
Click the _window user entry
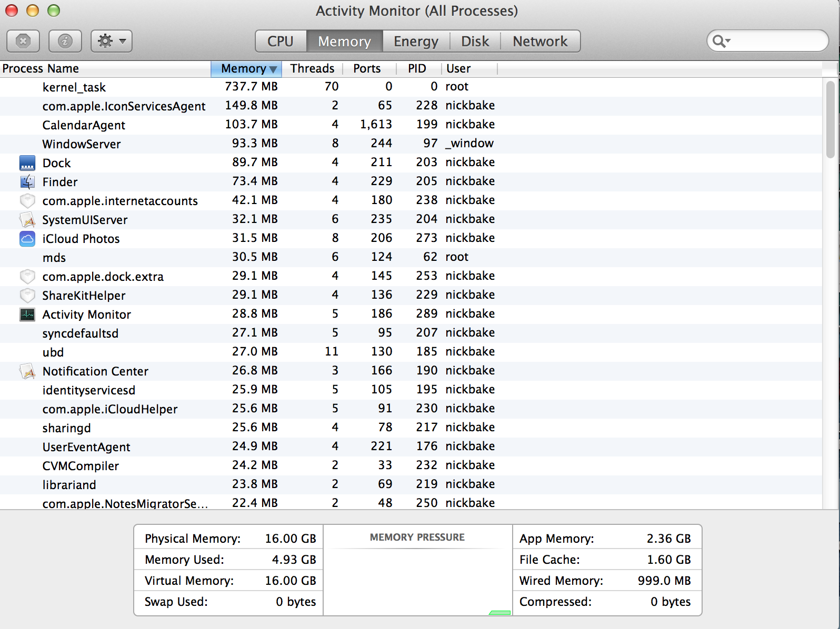(469, 143)
